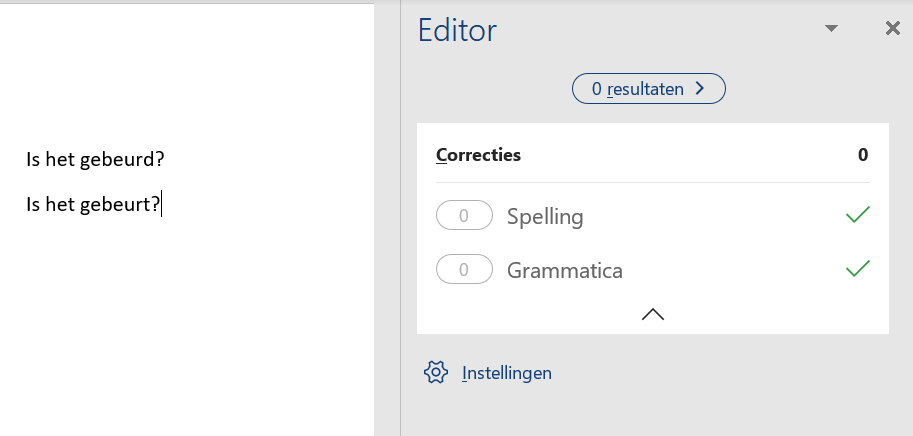Click the chevron arrow beside '0 resultaten'
The image size is (913, 436).
(x=700, y=89)
